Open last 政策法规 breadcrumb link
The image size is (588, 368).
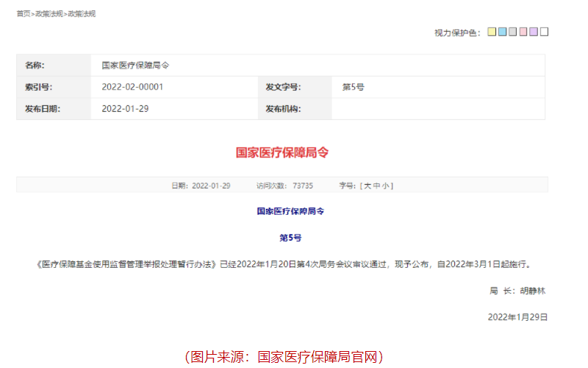82,14
